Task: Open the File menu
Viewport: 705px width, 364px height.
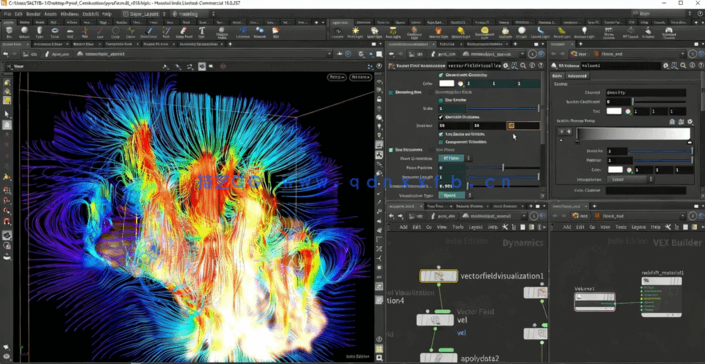Action: pos(8,14)
